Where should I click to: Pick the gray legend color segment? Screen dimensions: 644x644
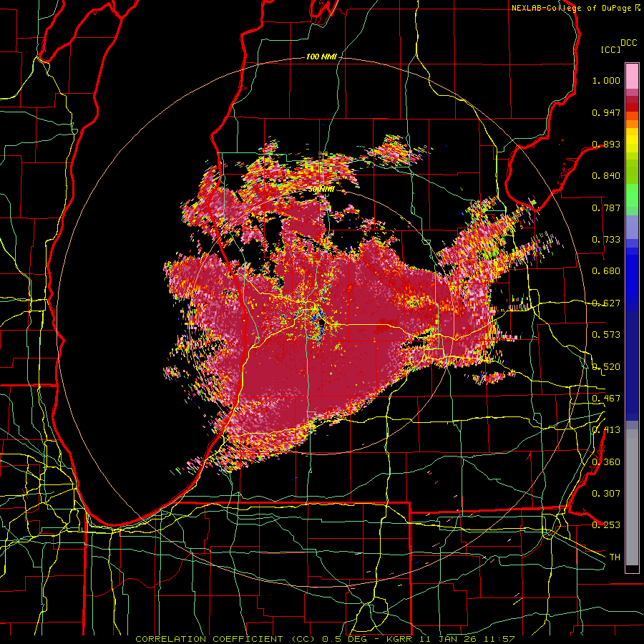coord(632,497)
